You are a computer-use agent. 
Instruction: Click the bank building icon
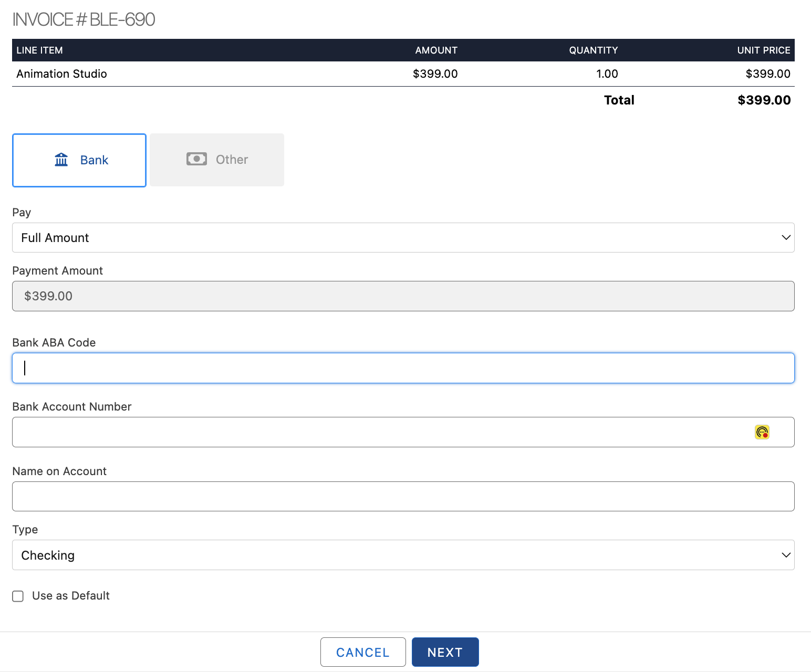(61, 160)
